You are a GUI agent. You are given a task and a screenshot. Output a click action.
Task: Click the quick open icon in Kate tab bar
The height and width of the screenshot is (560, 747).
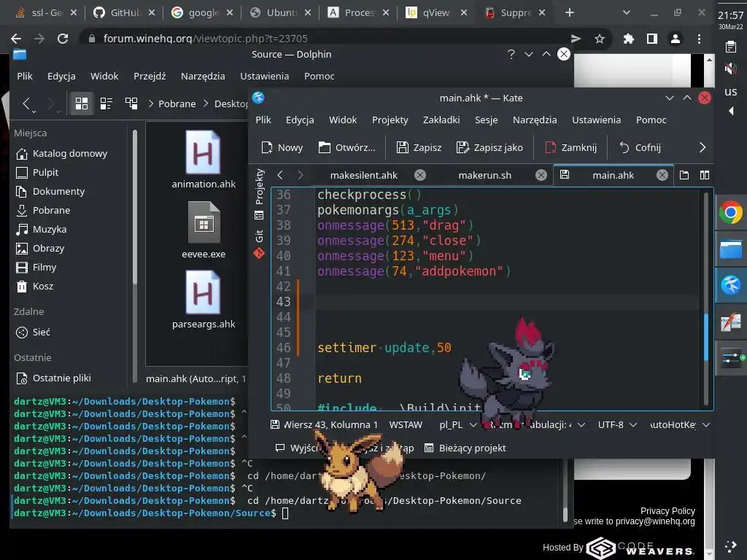click(684, 175)
